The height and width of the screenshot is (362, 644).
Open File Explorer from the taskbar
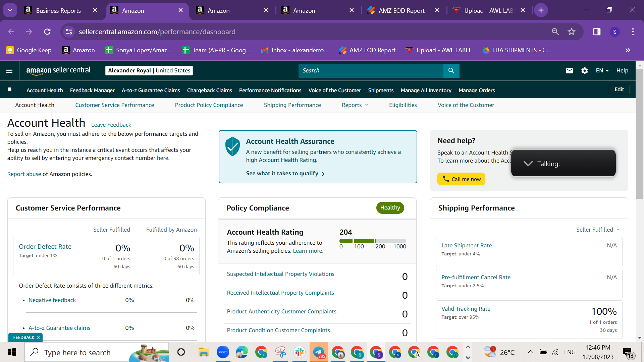click(203, 352)
